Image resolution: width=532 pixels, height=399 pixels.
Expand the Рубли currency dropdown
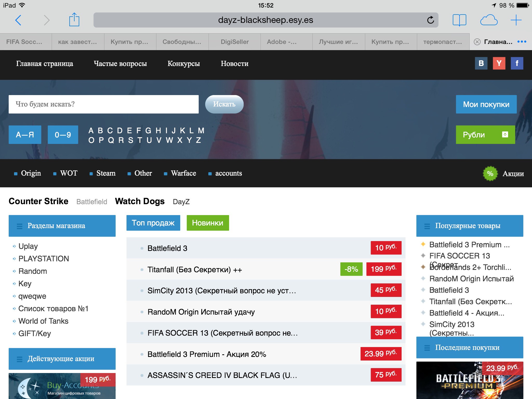coord(485,135)
